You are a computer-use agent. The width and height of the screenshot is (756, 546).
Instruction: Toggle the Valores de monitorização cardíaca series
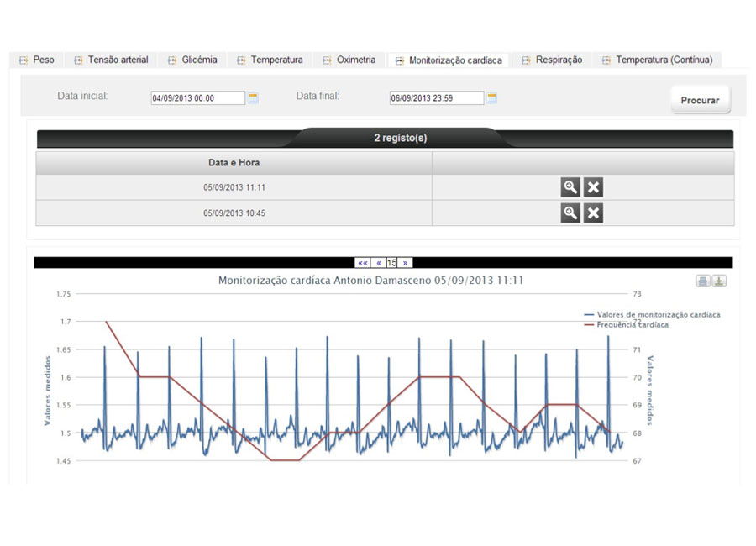pos(652,314)
